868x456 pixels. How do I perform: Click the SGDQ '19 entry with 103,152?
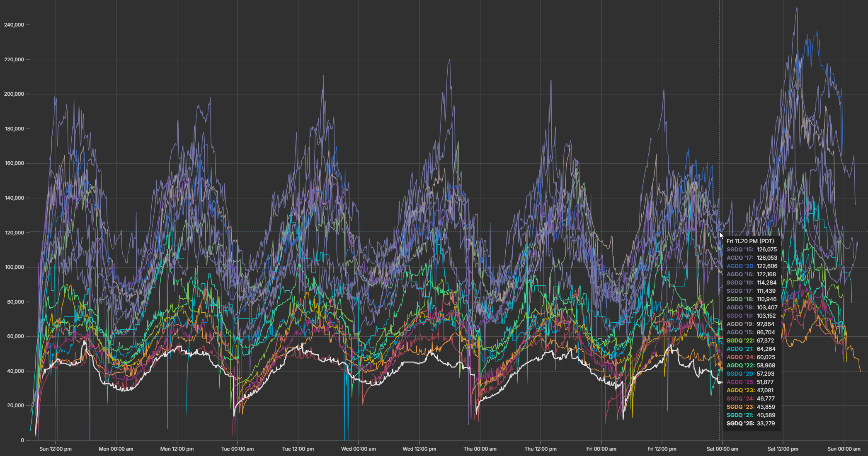pos(752,316)
